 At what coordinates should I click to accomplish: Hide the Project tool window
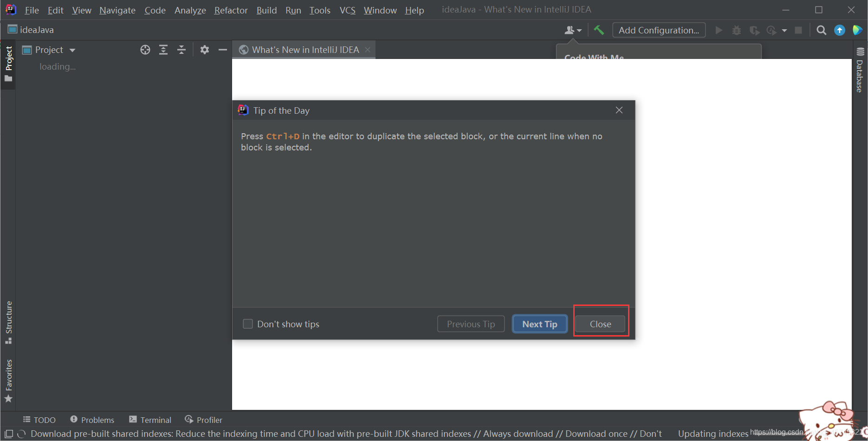(223, 50)
